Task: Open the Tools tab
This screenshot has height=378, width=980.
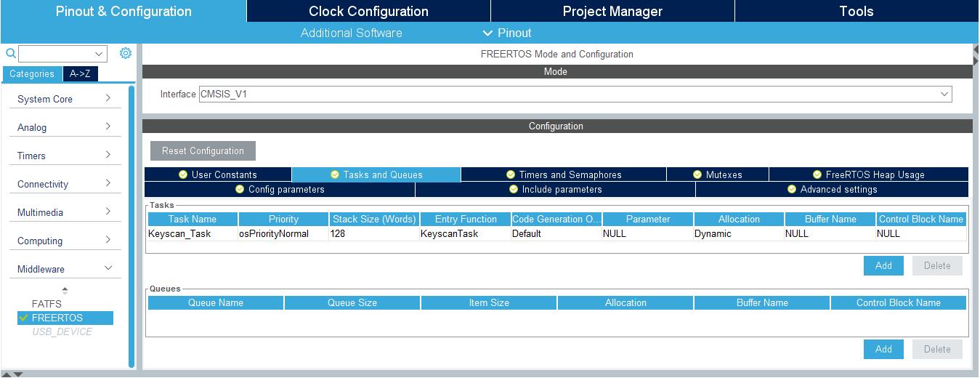Action: tap(857, 12)
